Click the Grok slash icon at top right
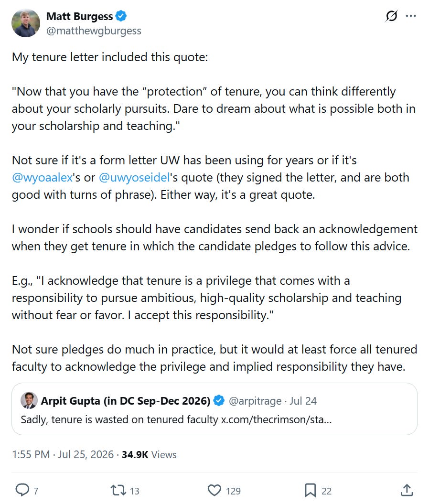The width and height of the screenshot is (429, 504). pos(391,16)
